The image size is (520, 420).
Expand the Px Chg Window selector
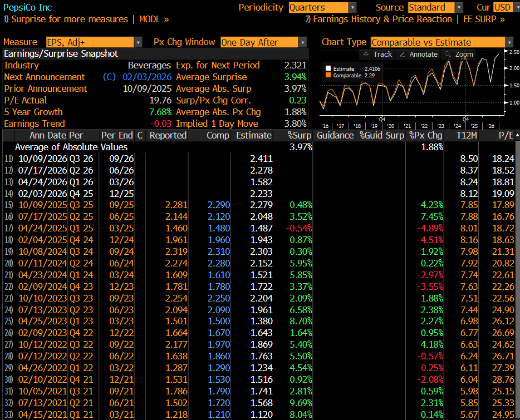coord(263,42)
